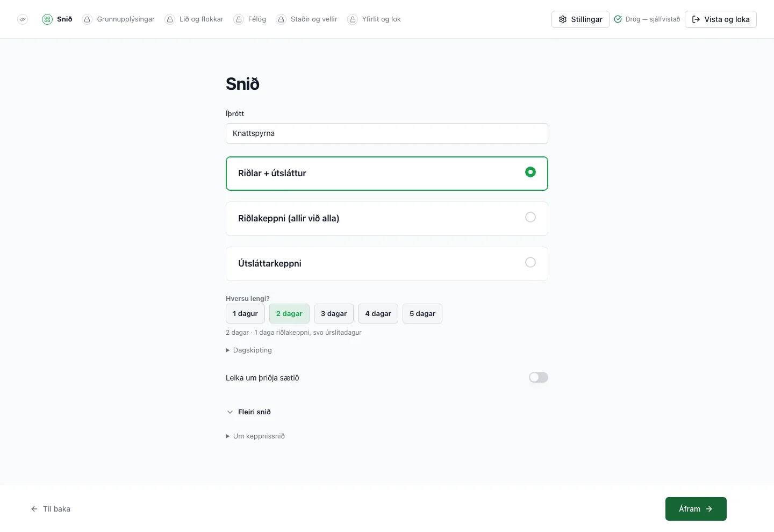Click the lock icon beside Grunnupplýsingar

(87, 19)
